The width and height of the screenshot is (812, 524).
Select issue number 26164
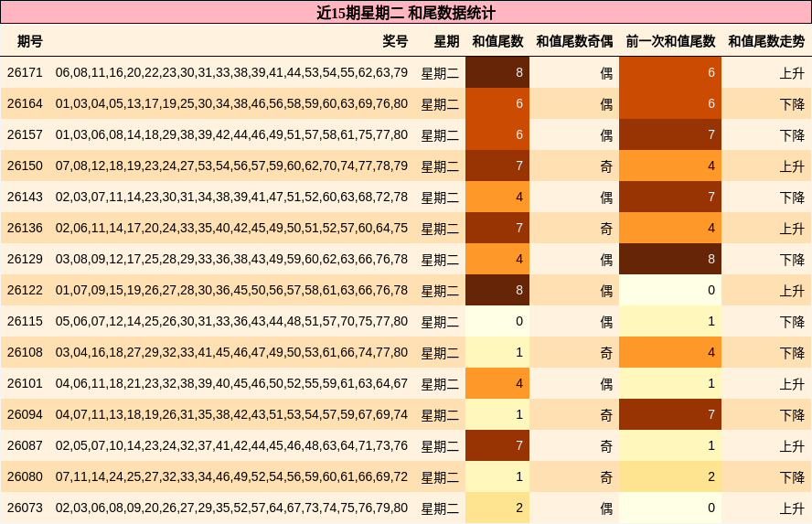(25, 103)
